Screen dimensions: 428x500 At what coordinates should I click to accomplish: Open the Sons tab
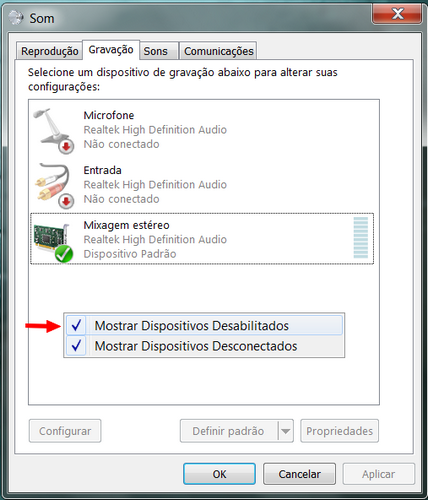point(158,51)
